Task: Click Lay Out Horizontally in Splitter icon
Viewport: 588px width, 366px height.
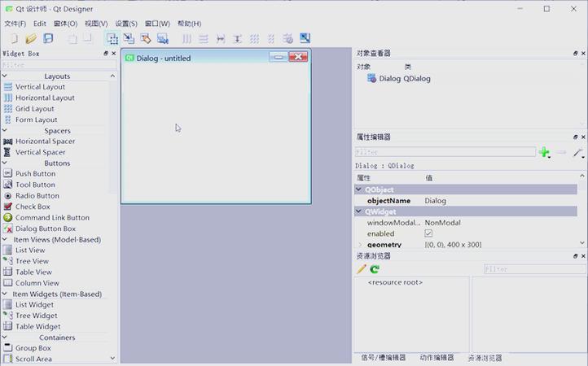Action: coord(221,38)
